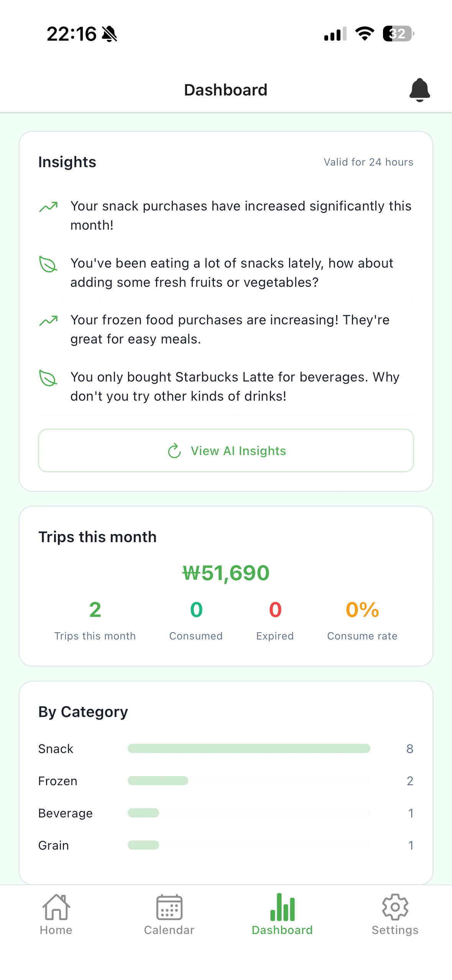Tap the Frozen category row
This screenshot has height=980, width=452.
tap(226, 781)
